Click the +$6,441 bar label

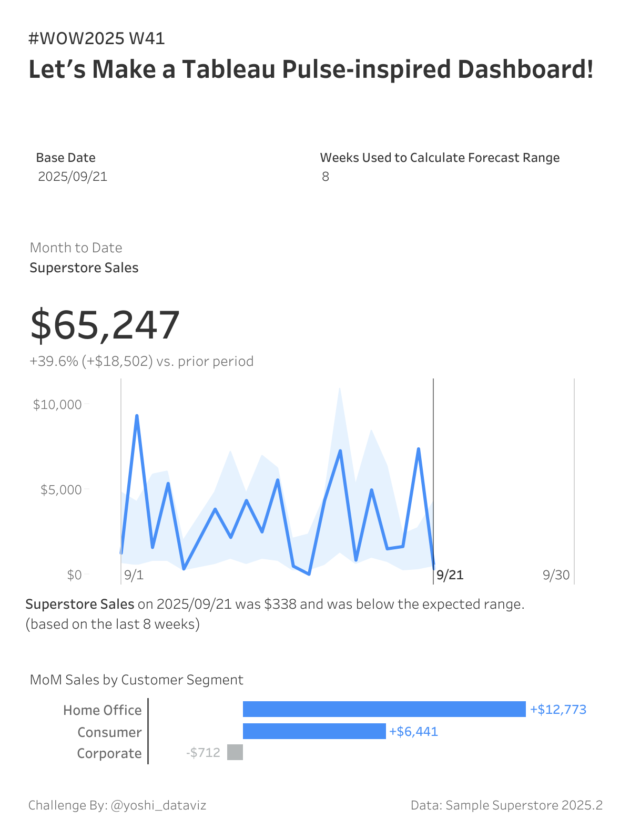413,732
